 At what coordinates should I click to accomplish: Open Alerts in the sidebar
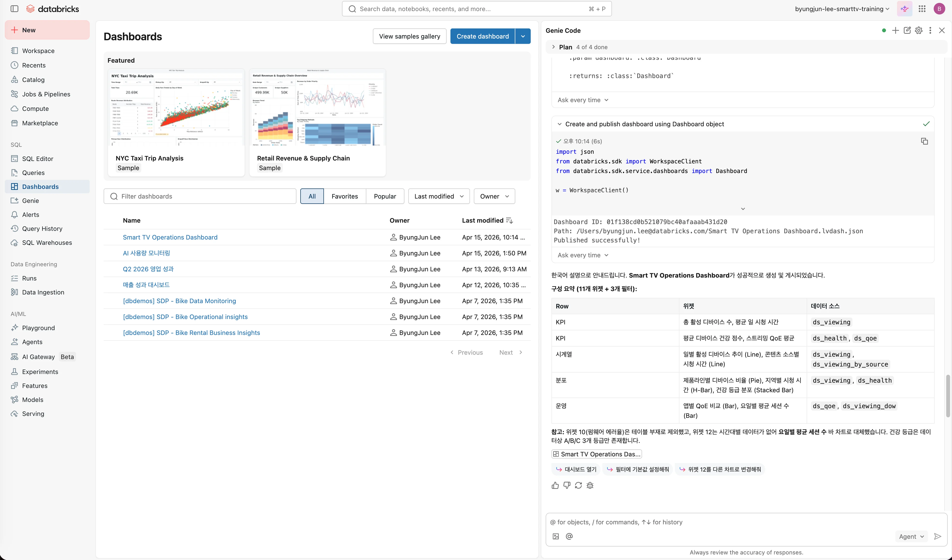[x=47, y=214]
